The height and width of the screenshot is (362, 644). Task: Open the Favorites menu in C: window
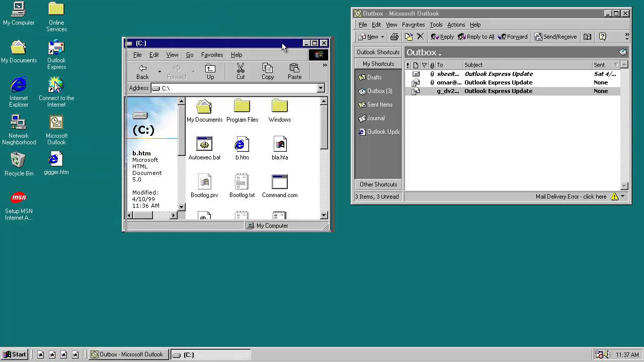212,55
